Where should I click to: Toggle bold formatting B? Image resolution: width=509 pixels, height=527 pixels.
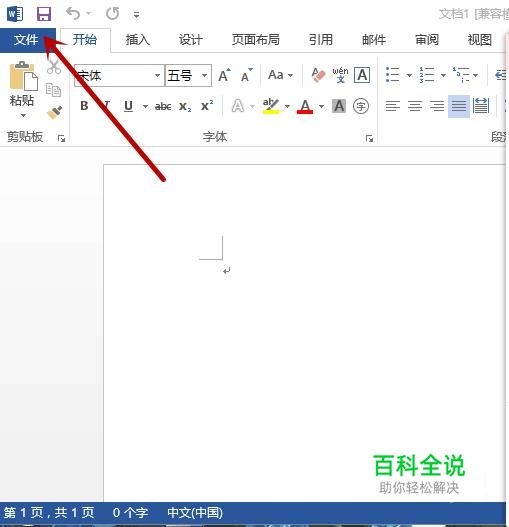point(84,106)
